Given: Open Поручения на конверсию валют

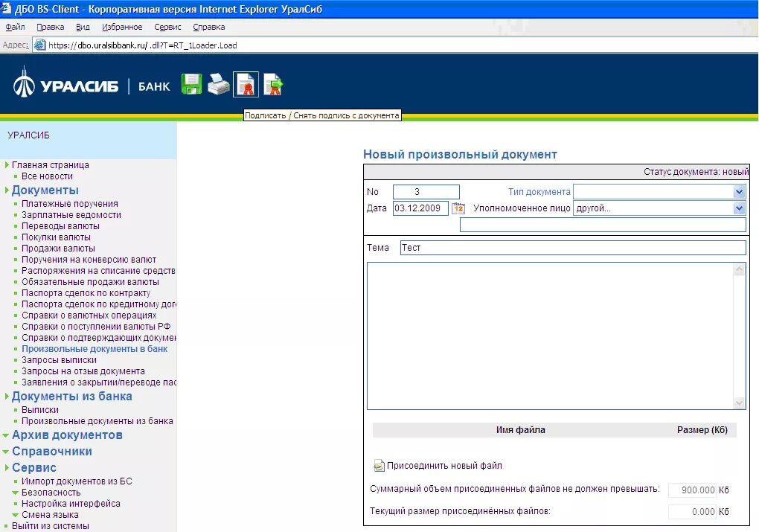Looking at the screenshot, I should (x=89, y=260).
